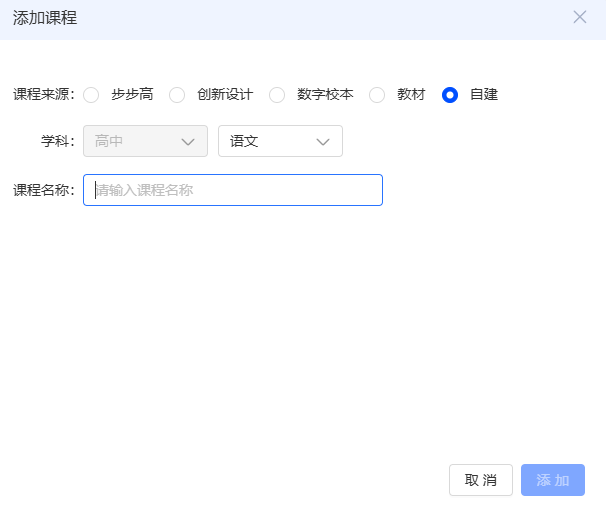This screenshot has width=606, height=508.
Task: Confirm with the 添加 button
Action: coord(553,480)
